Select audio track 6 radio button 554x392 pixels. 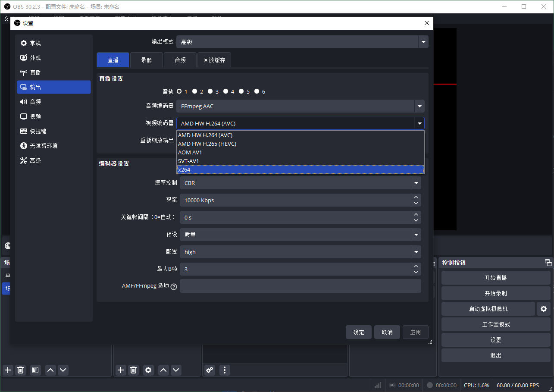pyautogui.click(x=257, y=91)
